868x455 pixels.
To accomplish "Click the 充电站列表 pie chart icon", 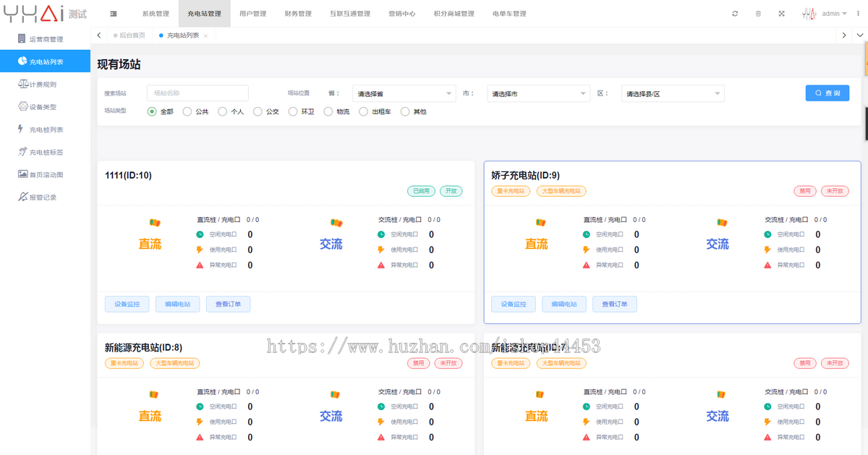I will (22, 61).
